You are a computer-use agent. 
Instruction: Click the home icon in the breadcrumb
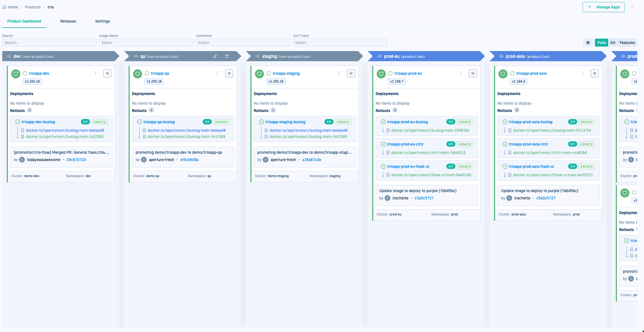pos(5,7)
